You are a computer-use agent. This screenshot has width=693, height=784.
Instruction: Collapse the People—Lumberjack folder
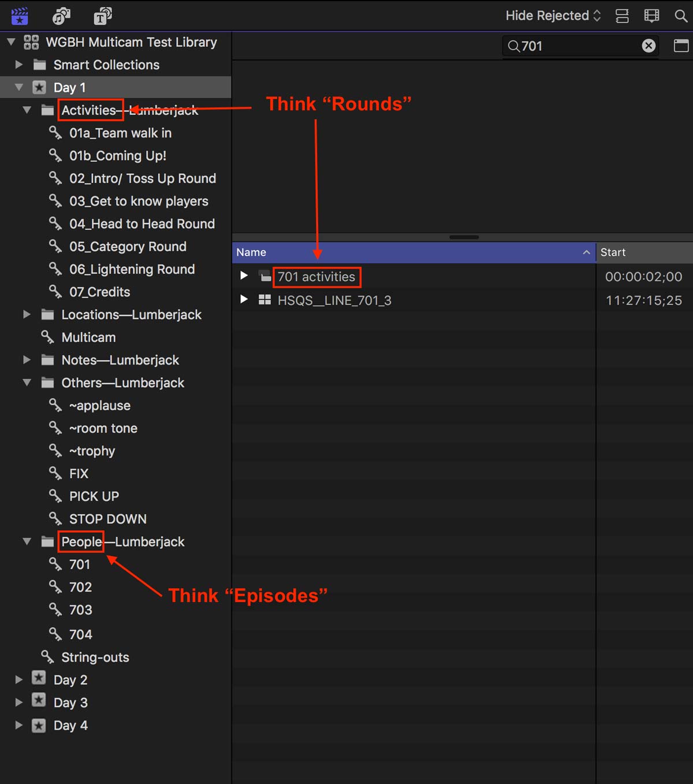tap(27, 541)
